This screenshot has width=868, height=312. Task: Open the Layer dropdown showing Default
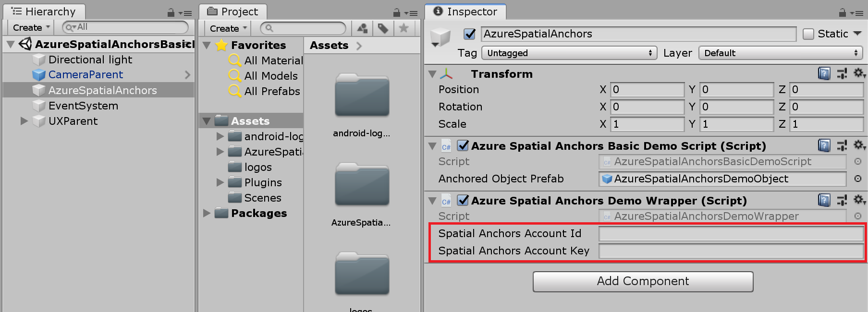pos(780,53)
